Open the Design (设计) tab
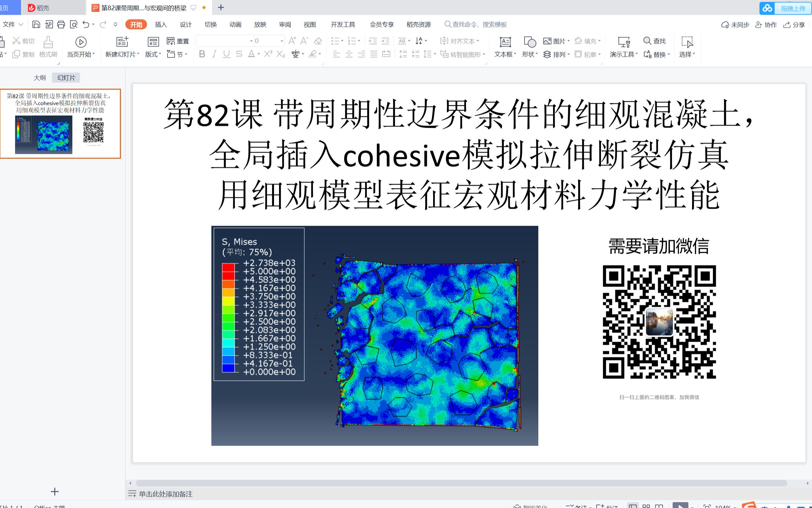Image resolution: width=812 pixels, height=508 pixels. tap(186, 24)
